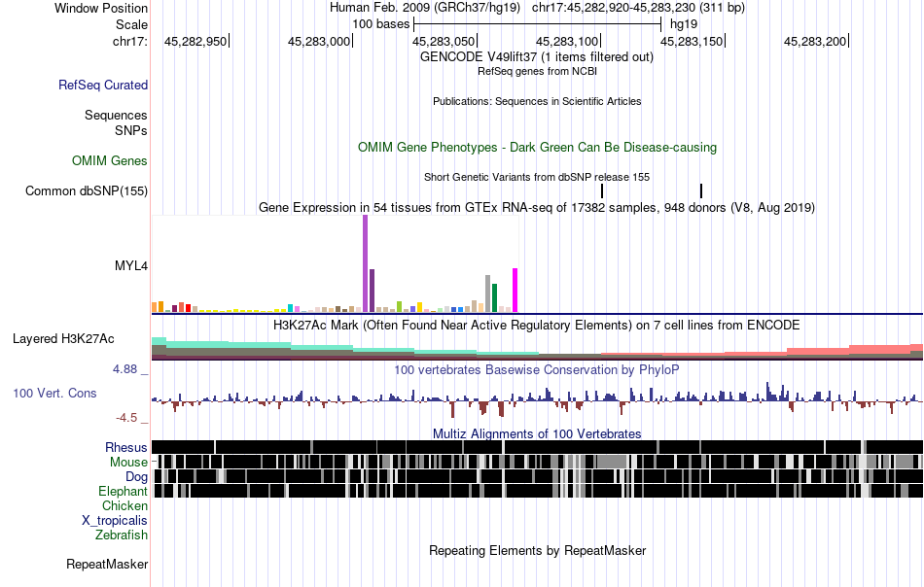924x587 pixels.
Task: Click the H3K27Ac Mark ENCODE track title
Action: pos(537,325)
